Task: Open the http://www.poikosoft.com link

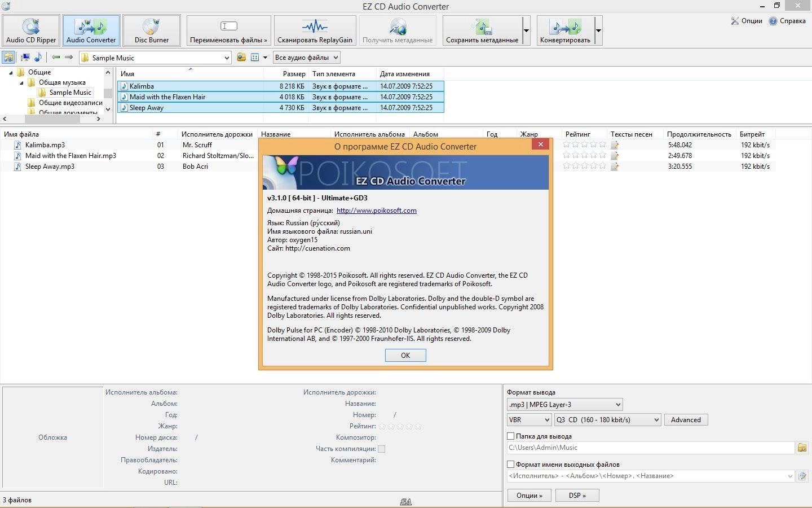Action: click(377, 211)
